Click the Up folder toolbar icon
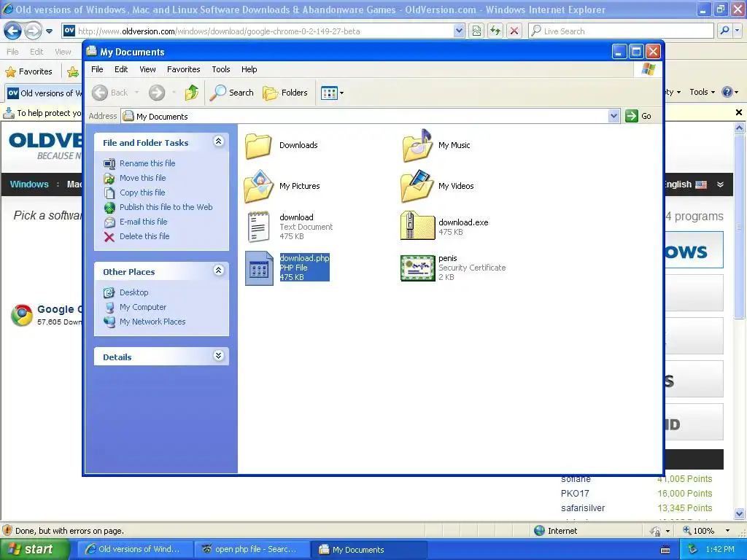This screenshot has width=747, height=560. pyautogui.click(x=192, y=93)
